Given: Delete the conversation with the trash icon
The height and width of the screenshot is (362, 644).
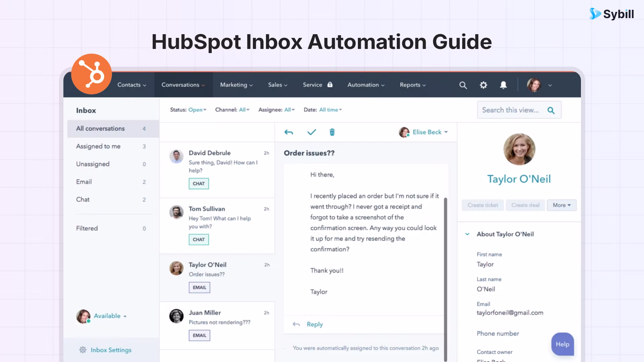Looking at the screenshot, I should click(x=332, y=132).
